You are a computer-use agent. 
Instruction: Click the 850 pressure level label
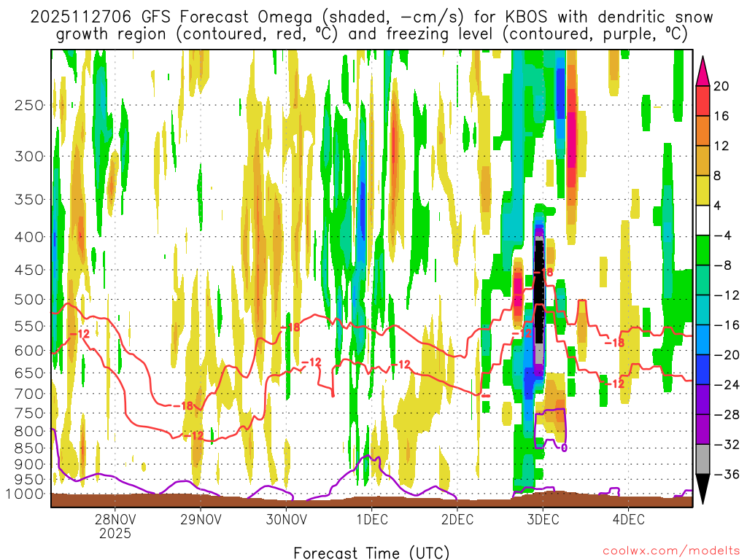(x=29, y=448)
